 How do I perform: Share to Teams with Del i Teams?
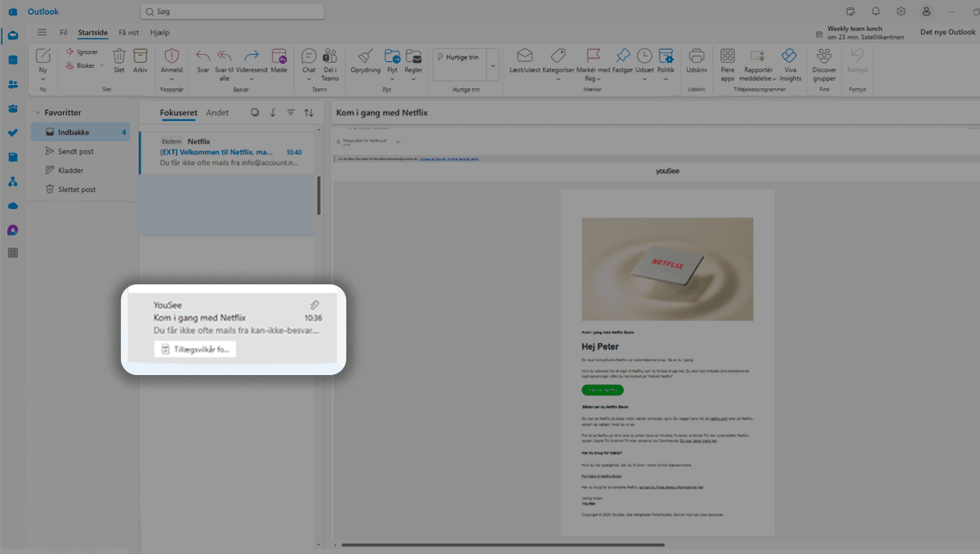330,64
